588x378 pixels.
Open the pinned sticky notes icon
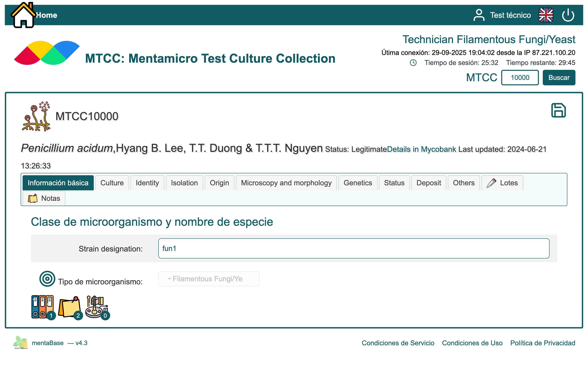tap(70, 307)
